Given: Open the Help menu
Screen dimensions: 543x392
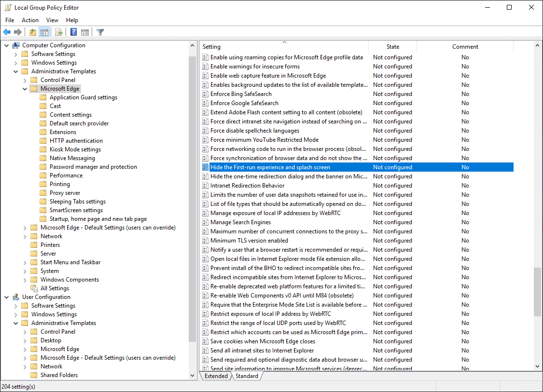Looking at the screenshot, I should (x=72, y=20).
